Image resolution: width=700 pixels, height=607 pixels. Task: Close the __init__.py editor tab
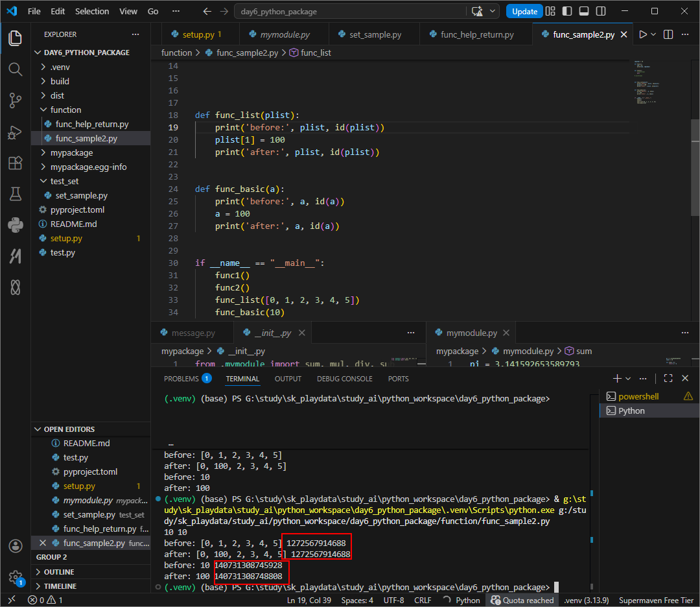(302, 333)
